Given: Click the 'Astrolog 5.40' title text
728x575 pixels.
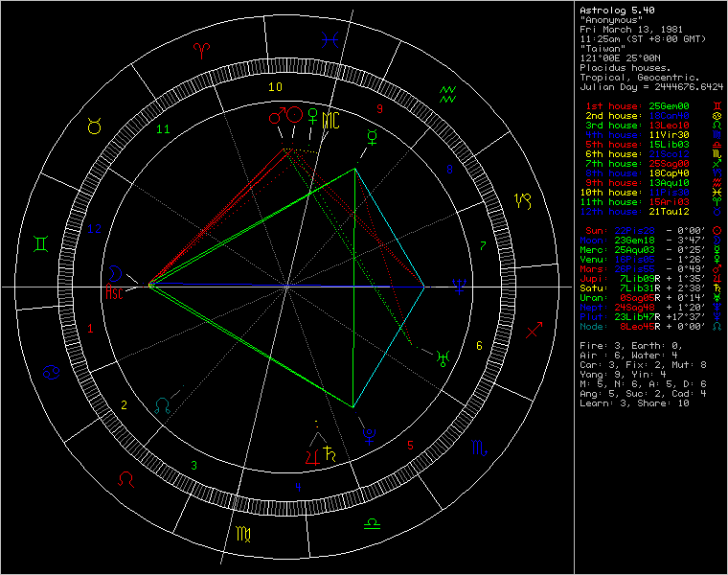Looking at the screenshot, I should point(617,11).
